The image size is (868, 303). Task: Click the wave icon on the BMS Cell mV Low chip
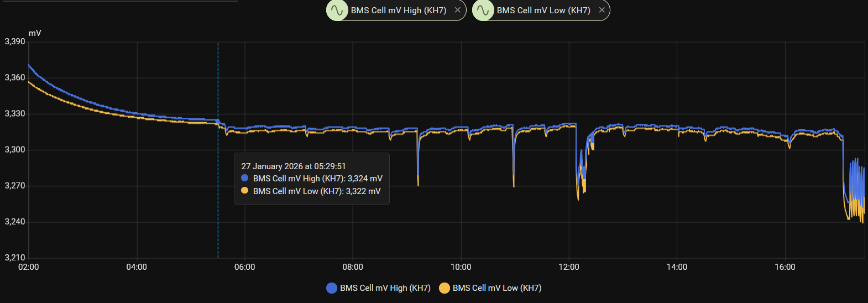tap(483, 11)
